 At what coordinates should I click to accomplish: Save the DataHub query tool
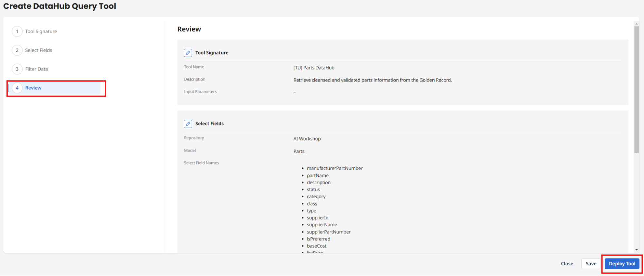(x=591, y=264)
